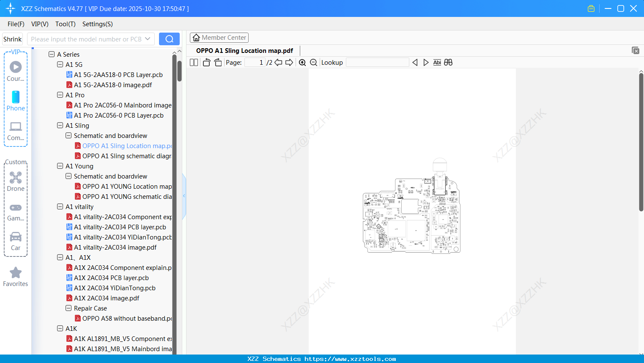Find previous lookup match

pyautogui.click(x=415, y=63)
